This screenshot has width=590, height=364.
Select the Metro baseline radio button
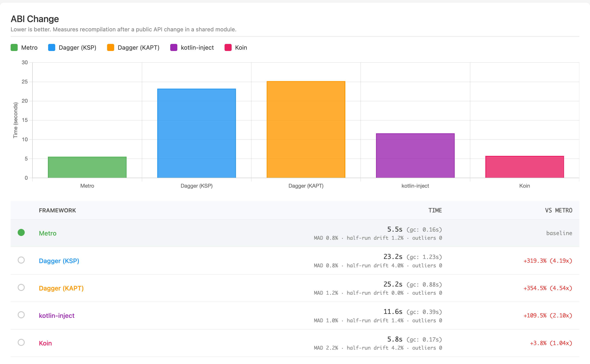coord(21,232)
